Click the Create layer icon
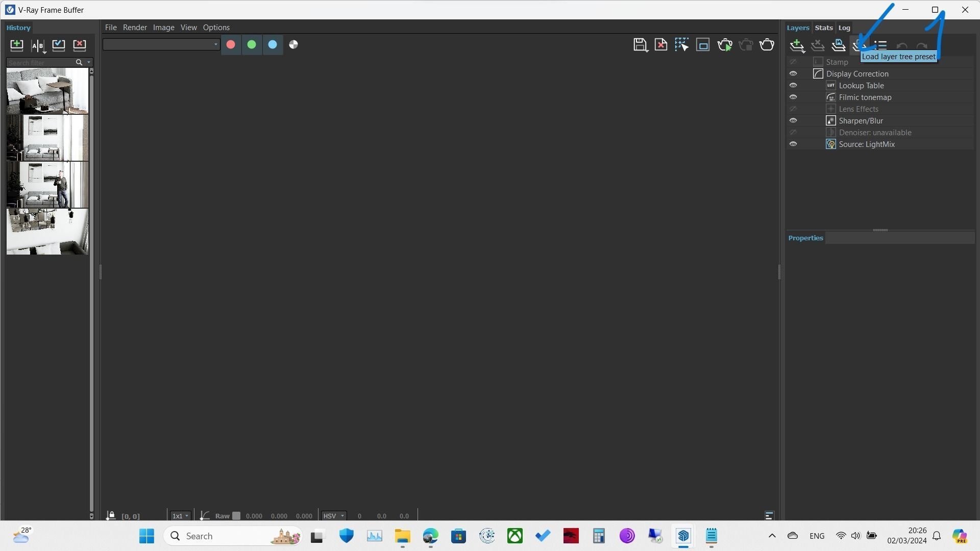Viewport: 980px width, 551px height. (x=797, y=45)
